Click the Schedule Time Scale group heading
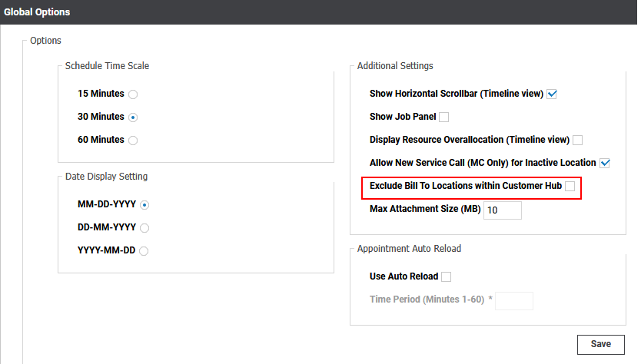Image resolution: width=641 pixels, height=364 pixels. 107,66
